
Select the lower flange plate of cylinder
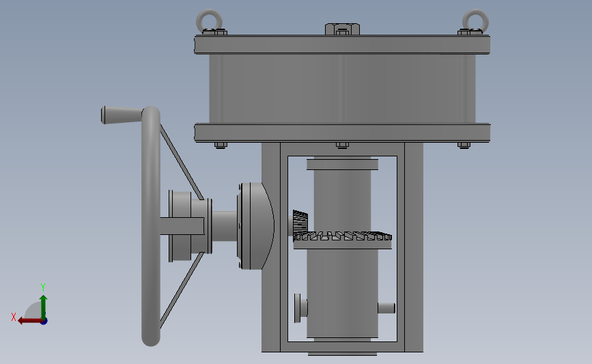click(343, 133)
